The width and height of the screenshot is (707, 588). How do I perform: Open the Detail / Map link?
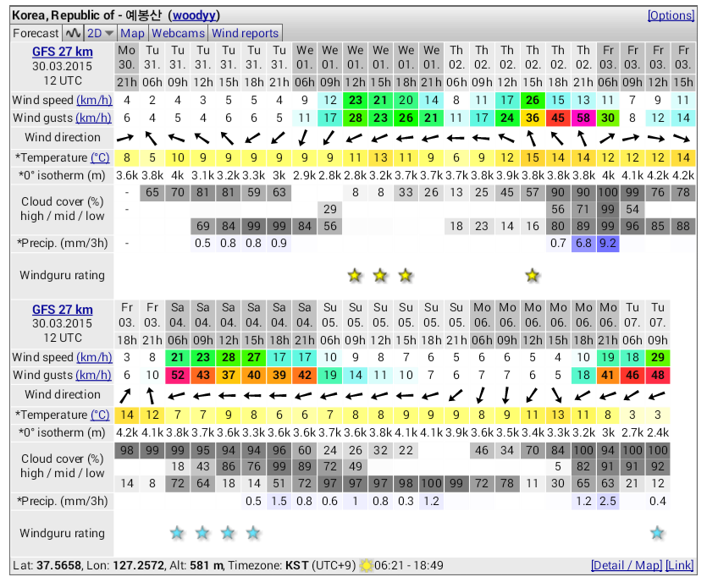pos(627,565)
